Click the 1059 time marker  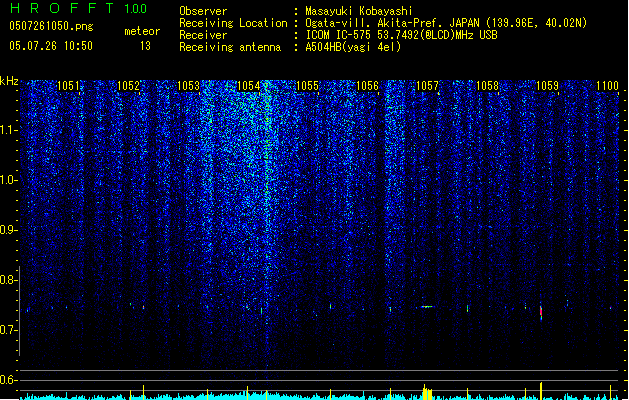pos(547,86)
